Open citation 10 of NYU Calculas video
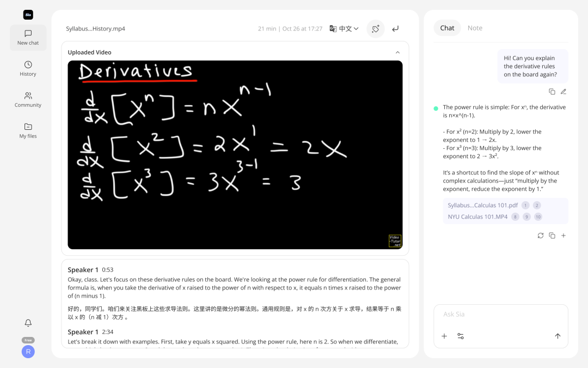 pos(538,216)
